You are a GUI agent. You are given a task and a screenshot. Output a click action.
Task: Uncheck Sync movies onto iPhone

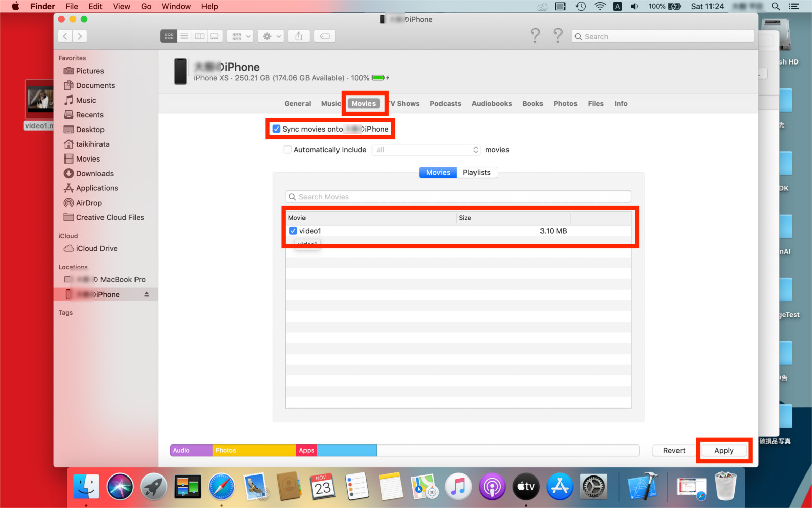277,129
